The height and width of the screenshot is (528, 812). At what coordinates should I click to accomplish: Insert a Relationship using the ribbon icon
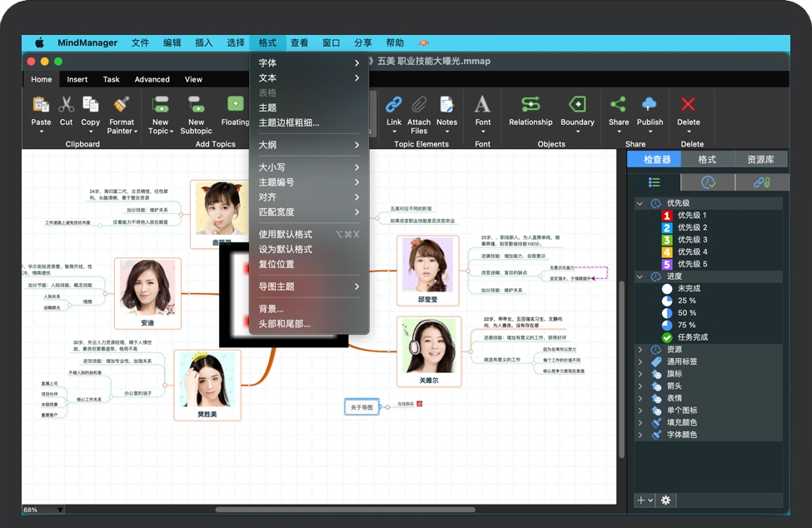531,105
